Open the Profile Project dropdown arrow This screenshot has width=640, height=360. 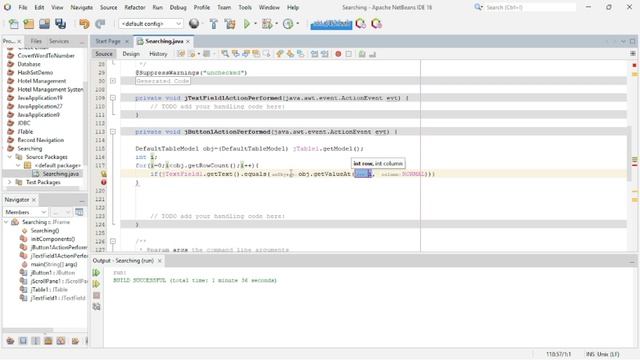pyautogui.click(x=298, y=24)
